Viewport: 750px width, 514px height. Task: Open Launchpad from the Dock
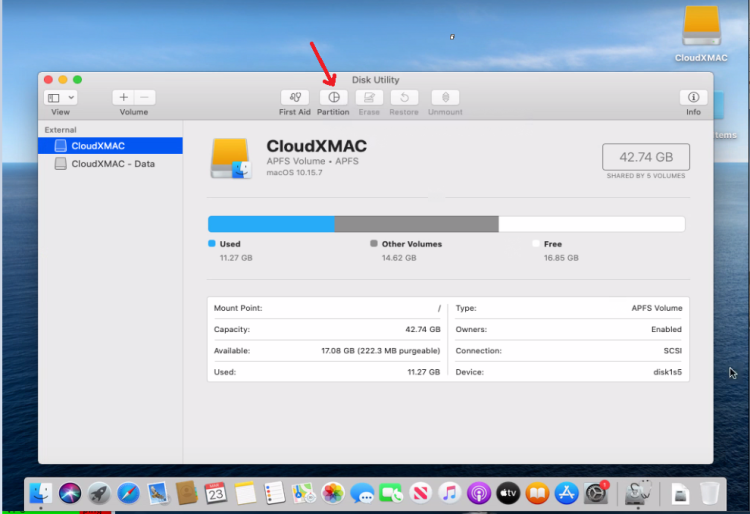99,493
